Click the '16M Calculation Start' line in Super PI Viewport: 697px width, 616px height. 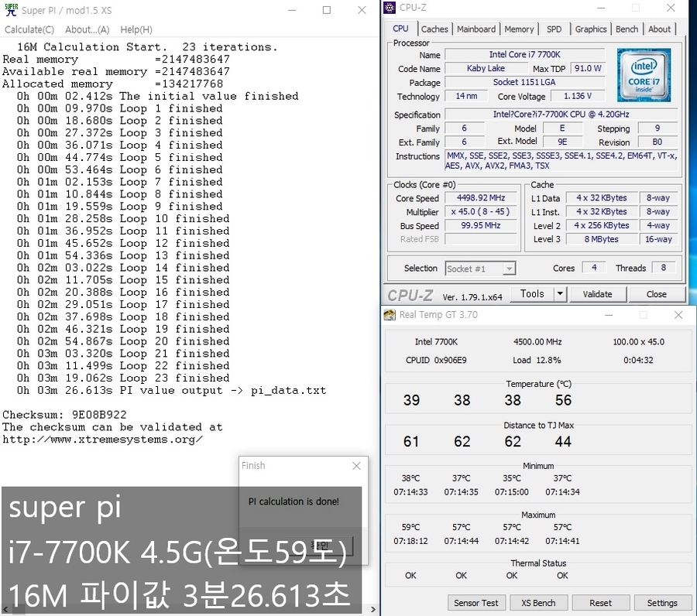pos(147,47)
